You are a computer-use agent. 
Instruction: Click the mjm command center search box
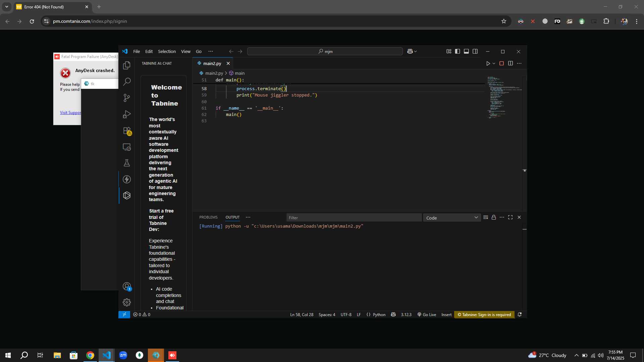pyautogui.click(x=325, y=51)
